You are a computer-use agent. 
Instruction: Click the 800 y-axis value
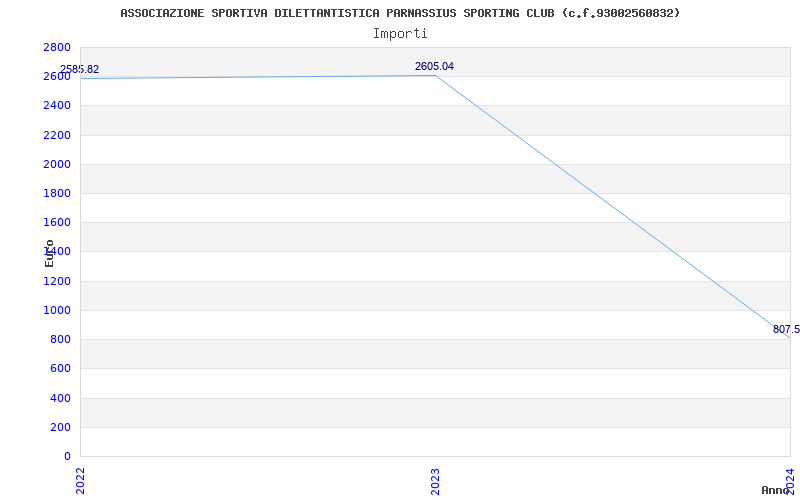coord(60,339)
